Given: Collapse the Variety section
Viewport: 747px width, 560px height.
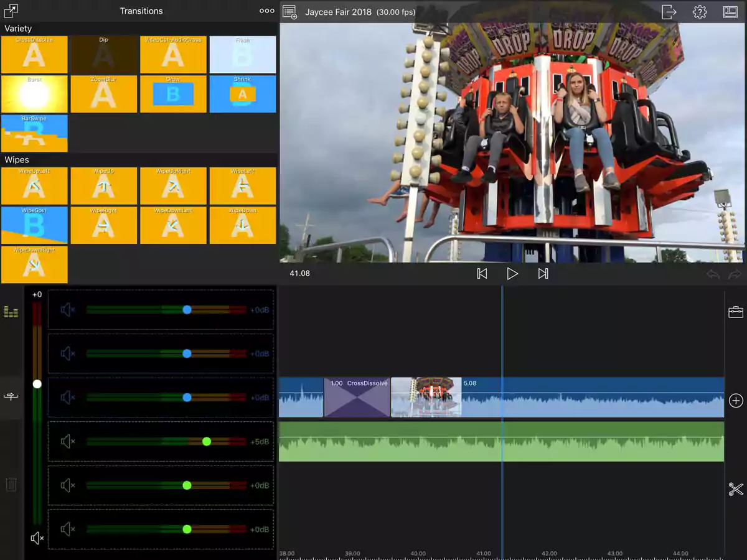Looking at the screenshot, I should point(19,28).
